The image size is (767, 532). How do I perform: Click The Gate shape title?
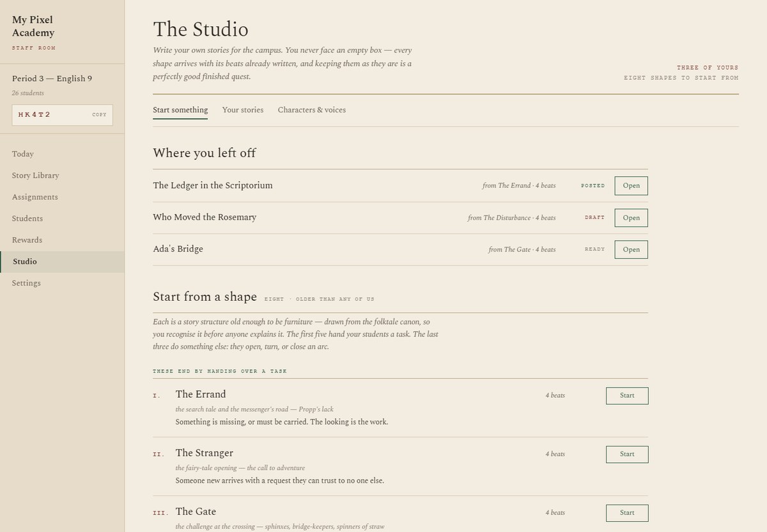click(x=196, y=512)
